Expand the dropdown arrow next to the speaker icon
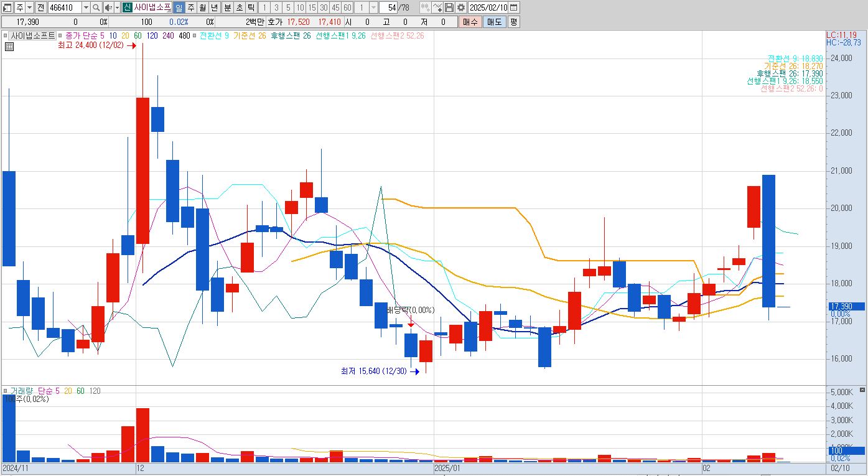The width and height of the screenshot is (868, 476). 117,7
